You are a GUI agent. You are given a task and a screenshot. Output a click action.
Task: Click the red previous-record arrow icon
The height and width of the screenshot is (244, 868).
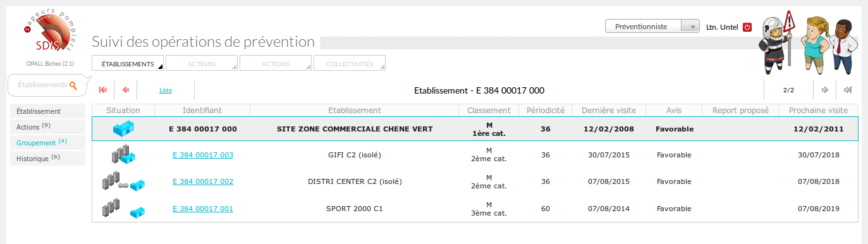click(126, 90)
